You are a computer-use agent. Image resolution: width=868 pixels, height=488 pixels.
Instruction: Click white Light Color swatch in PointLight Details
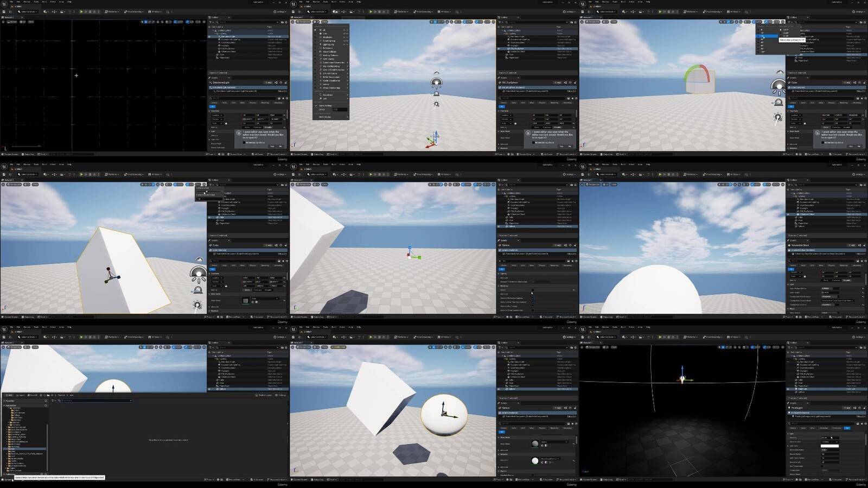coord(829,446)
